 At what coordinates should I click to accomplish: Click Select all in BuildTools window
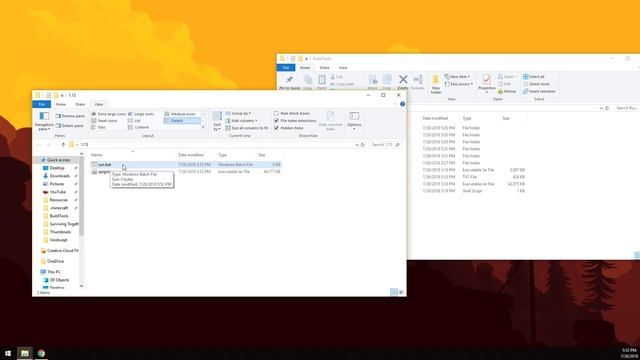533,77
